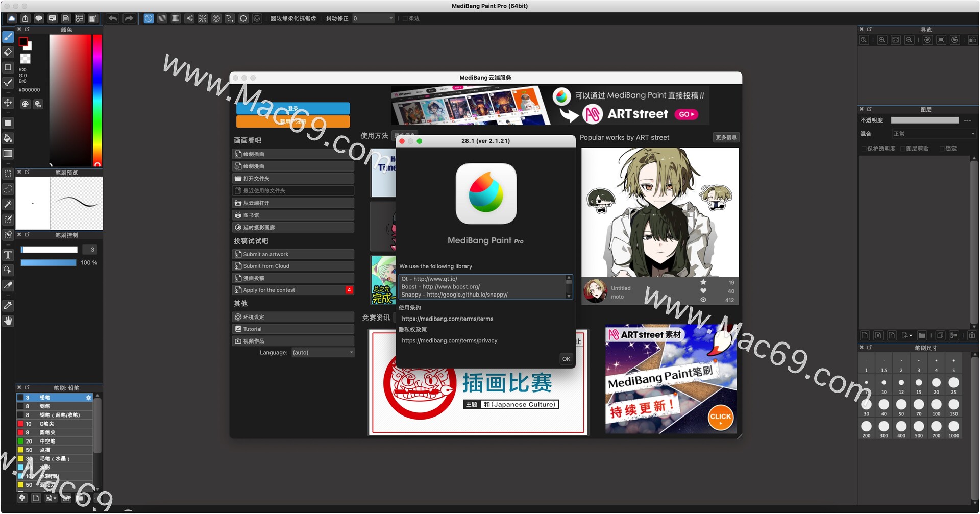The height and width of the screenshot is (514, 980).
Task: Click rotate left icon in Navigator panel
Action: tap(928, 40)
